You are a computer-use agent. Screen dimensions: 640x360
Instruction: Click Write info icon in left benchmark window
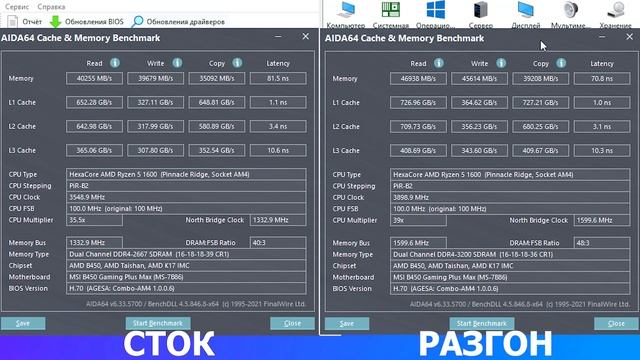click(x=177, y=63)
